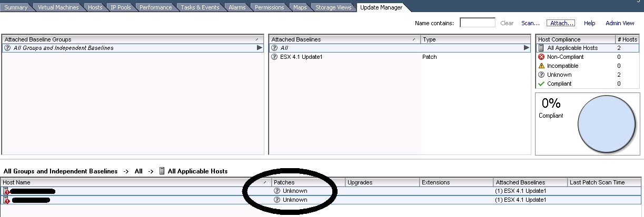The width and height of the screenshot is (644, 217).
Task: Click the green Compliant checkmark icon
Action: coord(541,84)
